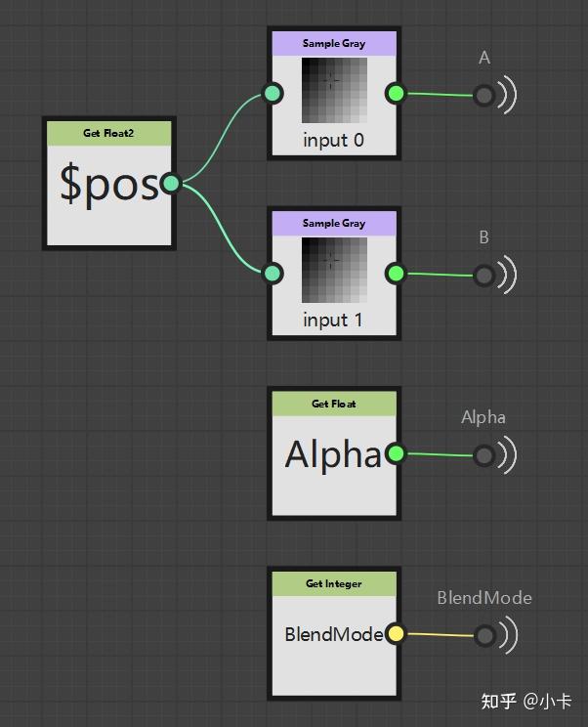Click the Alpha Get Float output connector

(396, 453)
